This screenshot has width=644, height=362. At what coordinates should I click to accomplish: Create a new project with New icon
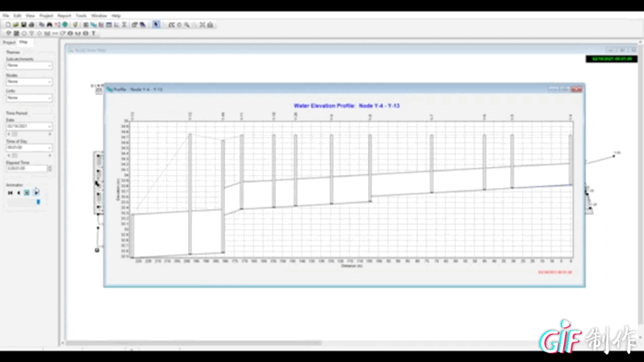click(x=8, y=25)
